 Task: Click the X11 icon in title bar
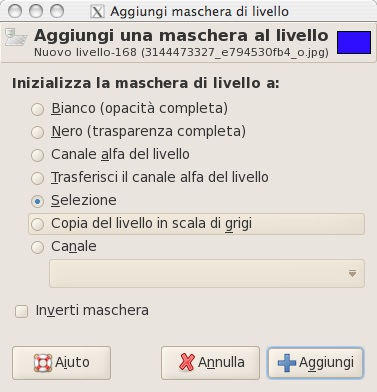click(97, 12)
